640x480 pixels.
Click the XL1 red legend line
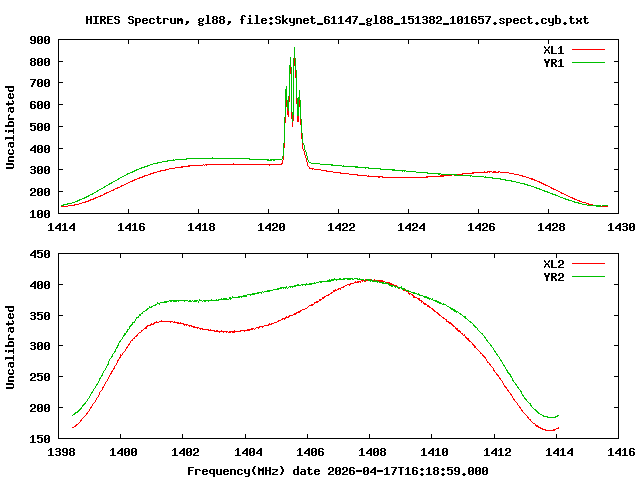pyautogui.click(x=588, y=50)
